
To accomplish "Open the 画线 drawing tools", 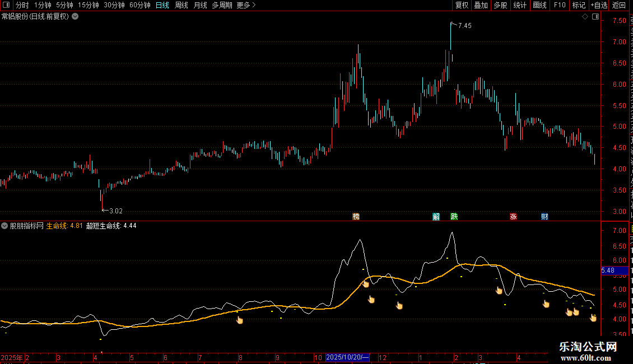I will (540, 5).
